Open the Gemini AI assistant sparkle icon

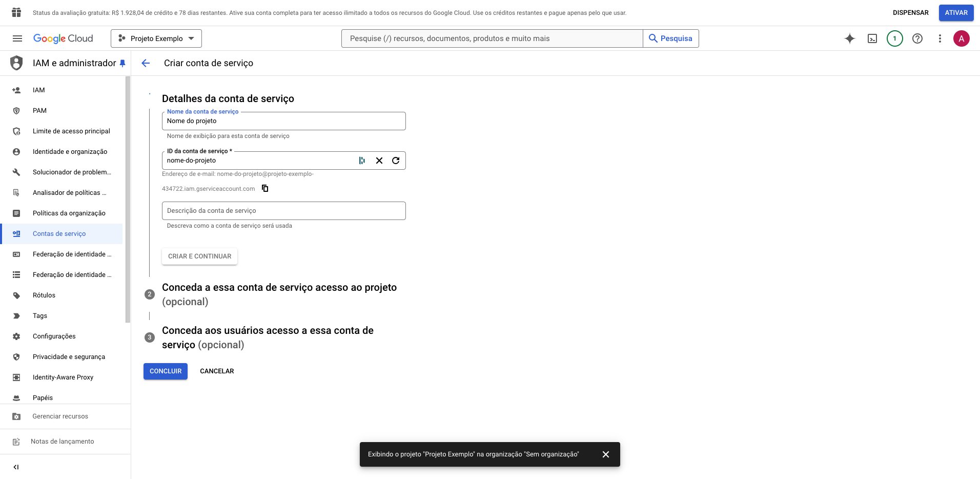pyautogui.click(x=849, y=38)
